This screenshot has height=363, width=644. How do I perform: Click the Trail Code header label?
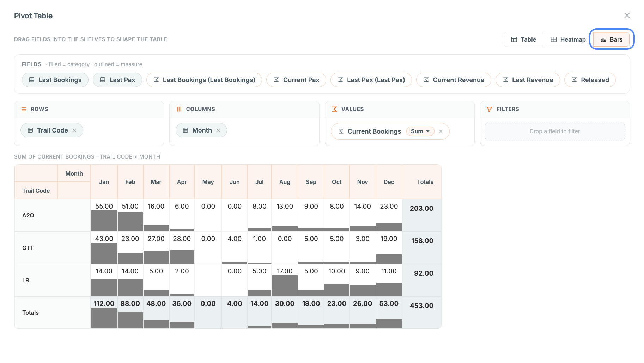point(36,191)
